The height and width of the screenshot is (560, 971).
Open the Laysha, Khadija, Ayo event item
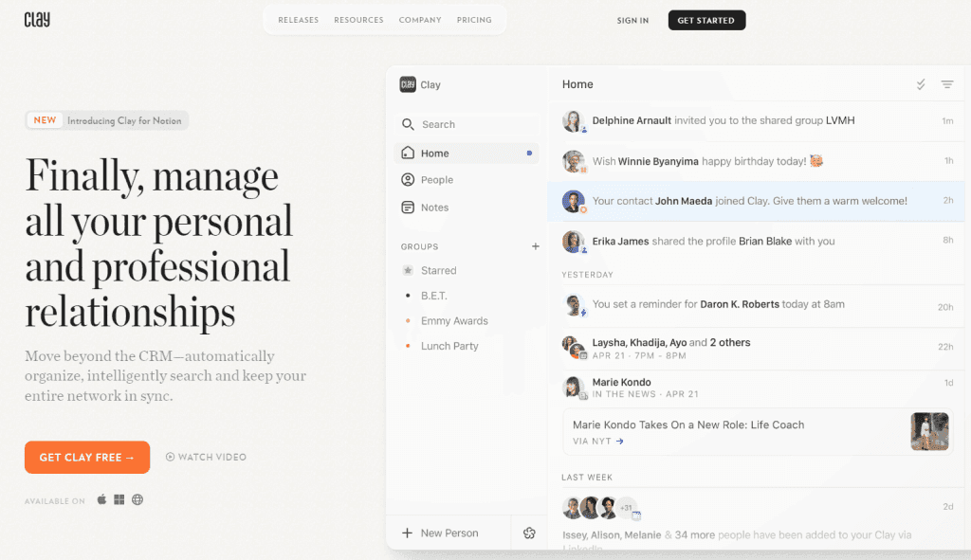tap(756, 349)
